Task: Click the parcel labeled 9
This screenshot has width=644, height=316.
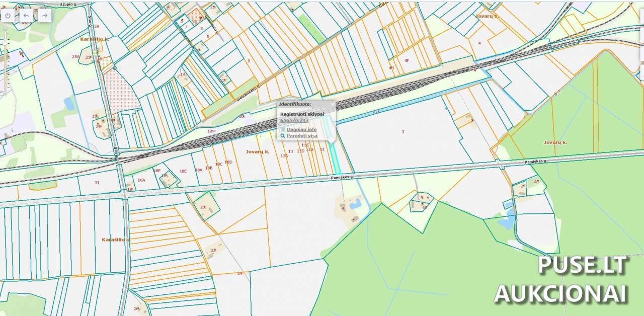Action: click(x=249, y=61)
